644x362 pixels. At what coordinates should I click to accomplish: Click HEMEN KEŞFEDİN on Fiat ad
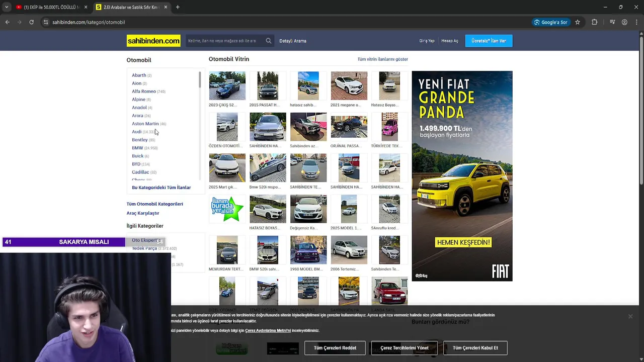click(x=463, y=242)
